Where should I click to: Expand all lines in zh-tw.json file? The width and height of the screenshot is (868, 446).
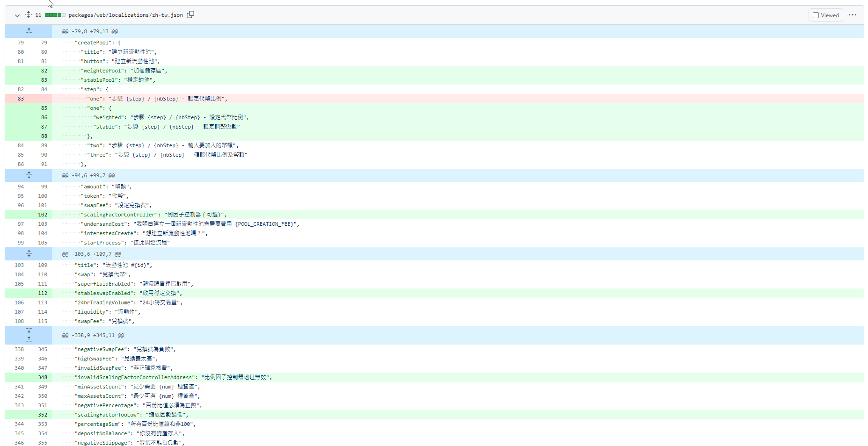29,15
